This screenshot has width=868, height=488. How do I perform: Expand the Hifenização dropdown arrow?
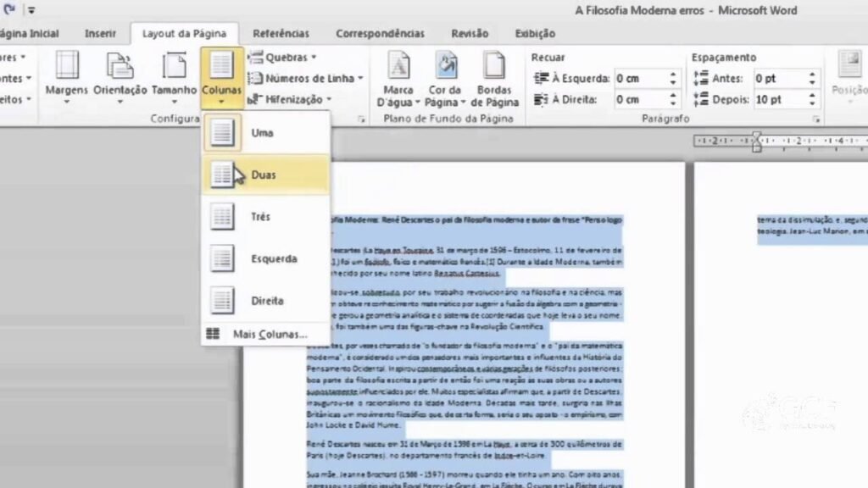(x=328, y=98)
